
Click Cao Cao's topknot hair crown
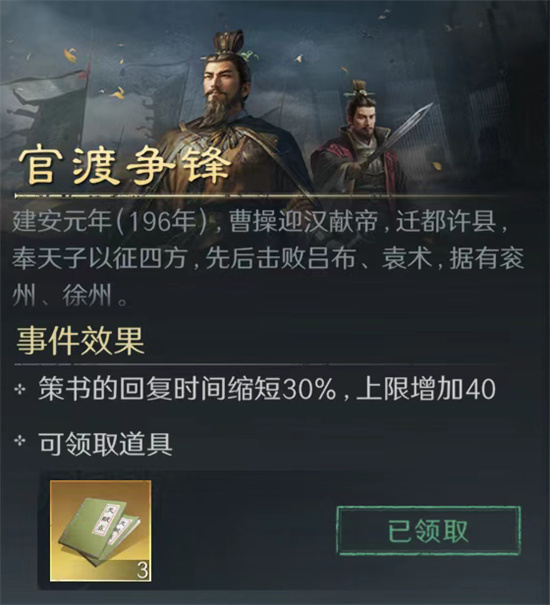229,42
